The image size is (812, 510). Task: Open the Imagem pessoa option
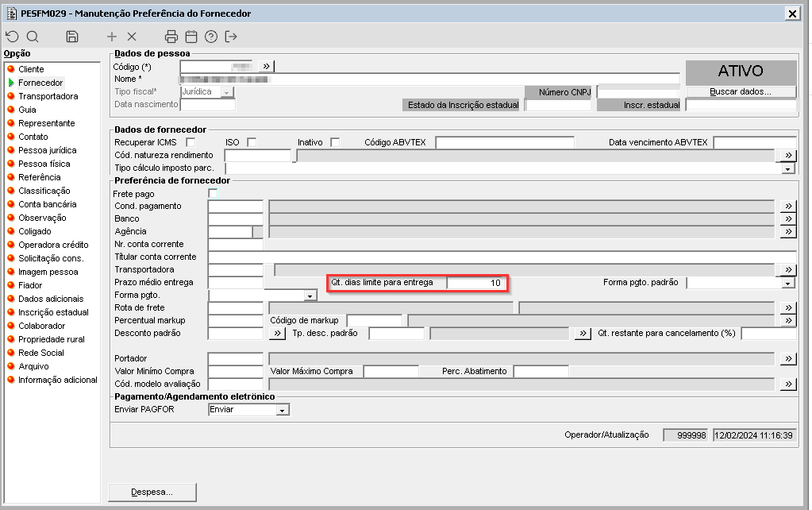(48, 272)
